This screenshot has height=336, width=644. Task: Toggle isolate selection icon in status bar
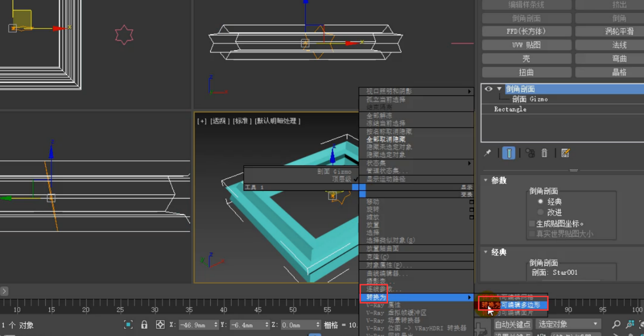point(128,324)
